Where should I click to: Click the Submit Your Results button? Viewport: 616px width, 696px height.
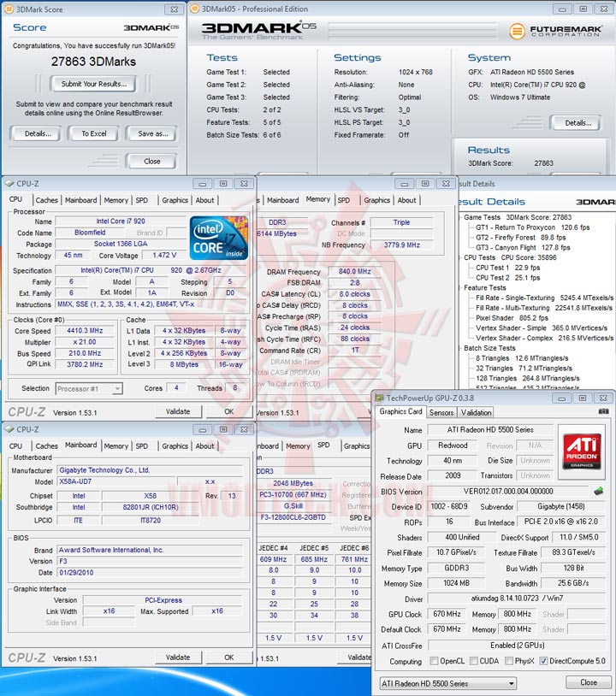pyautogui.click(x=93, y=84)
